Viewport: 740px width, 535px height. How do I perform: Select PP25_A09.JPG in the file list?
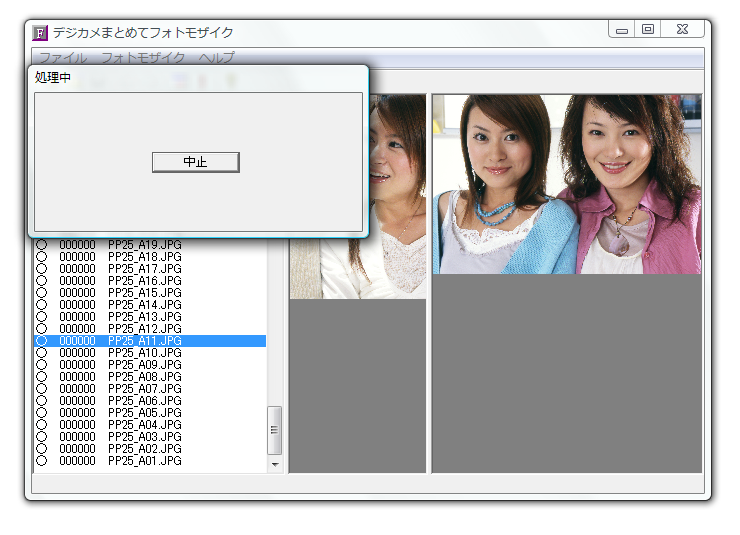144,365
